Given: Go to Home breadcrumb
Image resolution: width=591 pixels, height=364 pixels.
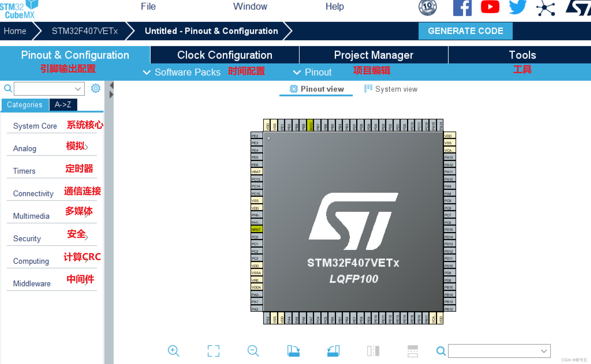Looking at the screenshot, I should [15, 31].
